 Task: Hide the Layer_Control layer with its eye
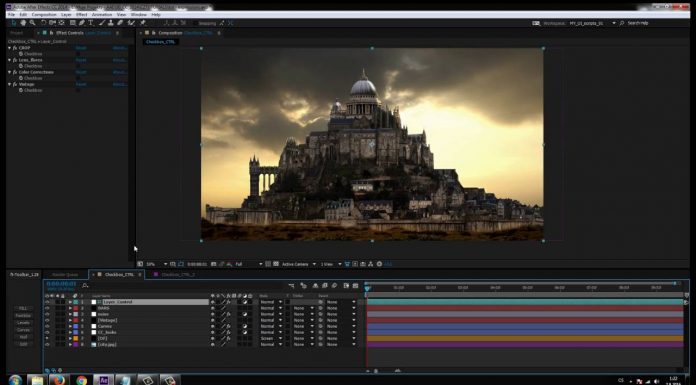(x=47, y=302)
